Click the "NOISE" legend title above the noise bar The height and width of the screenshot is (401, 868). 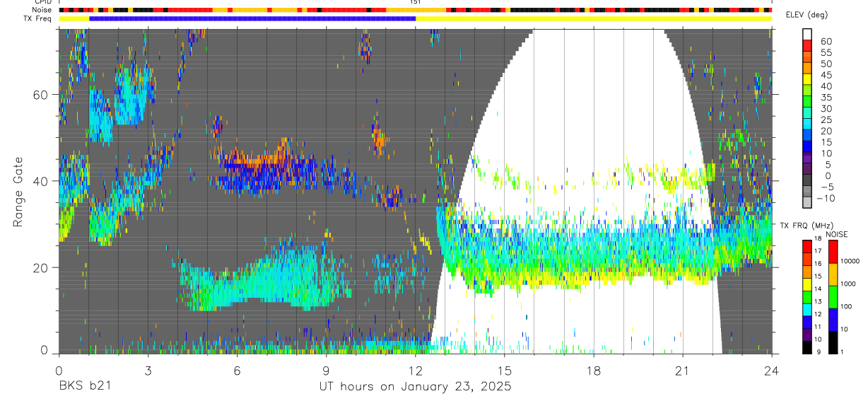[836, 234]
